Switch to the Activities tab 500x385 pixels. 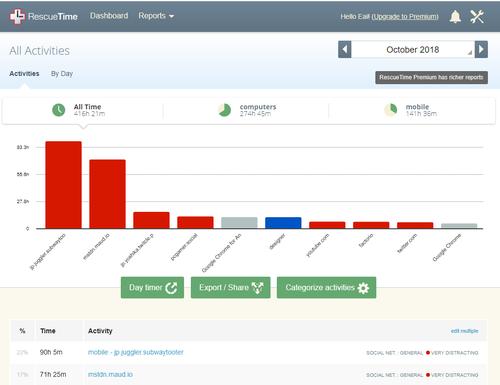(x=24, y=74)
